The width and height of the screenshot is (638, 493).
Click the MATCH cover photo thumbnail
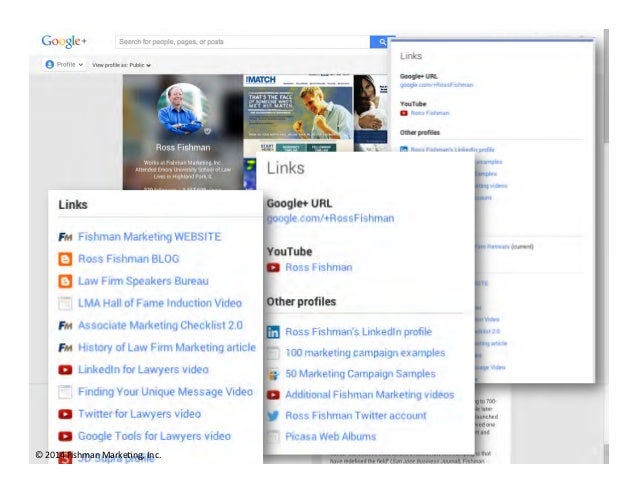298,113
